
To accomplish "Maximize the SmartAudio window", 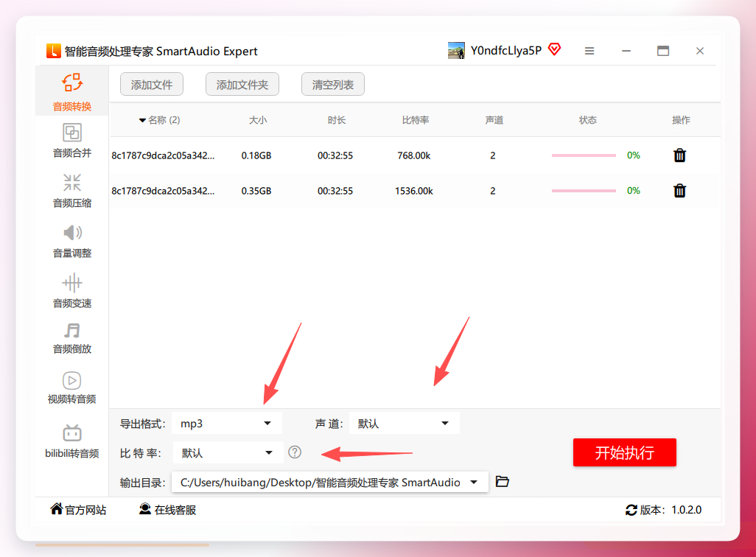I will pyautogui.click(x=663, y=51).
